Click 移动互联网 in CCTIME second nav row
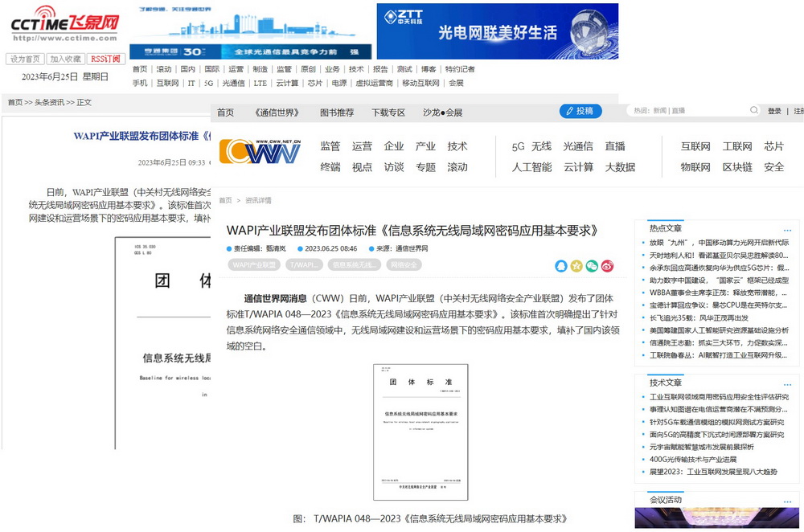The height and width of the screenshot is (532, 804). click(x=420, y=83)
